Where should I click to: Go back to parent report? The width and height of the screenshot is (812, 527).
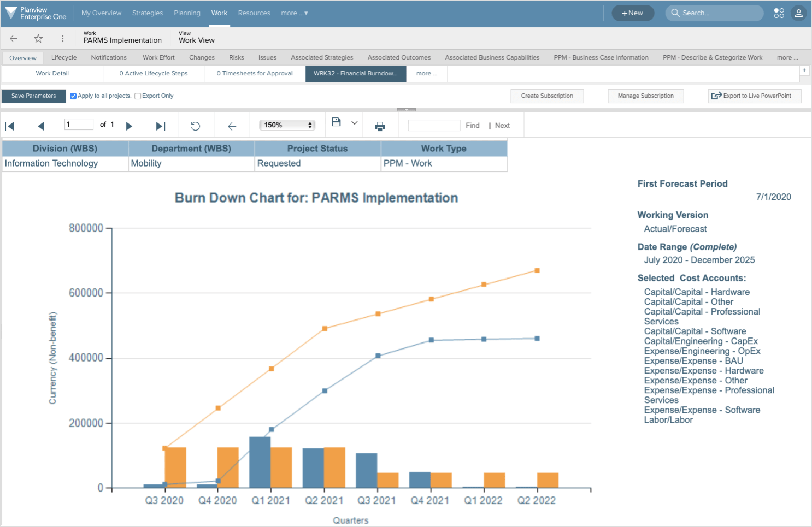coord(232,126)
